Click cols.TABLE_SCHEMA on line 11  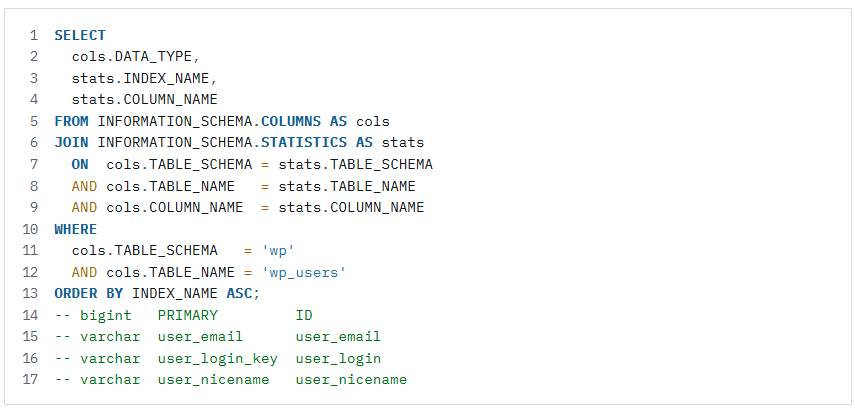point(144,251)
